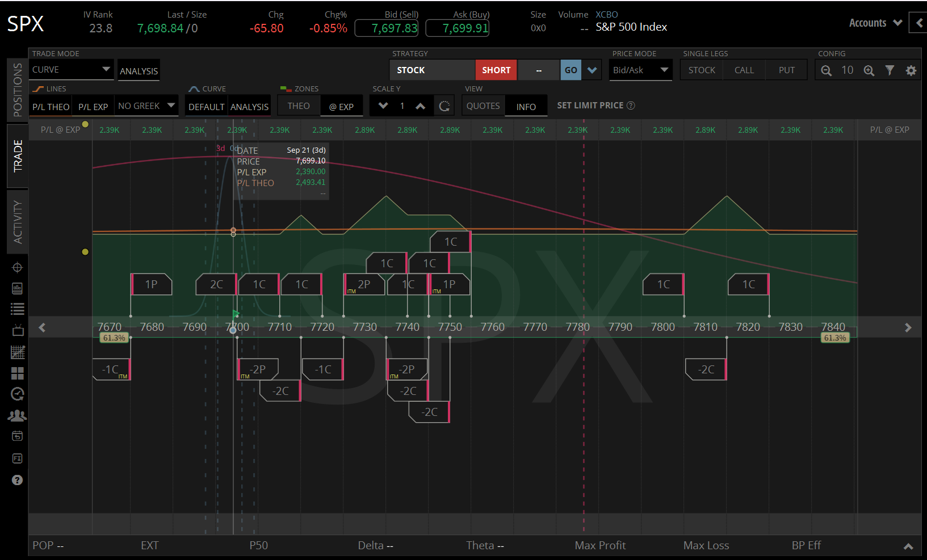Select the long 2C leg near 7695
This screenshot has width=927, height=560.
(216, 284)
